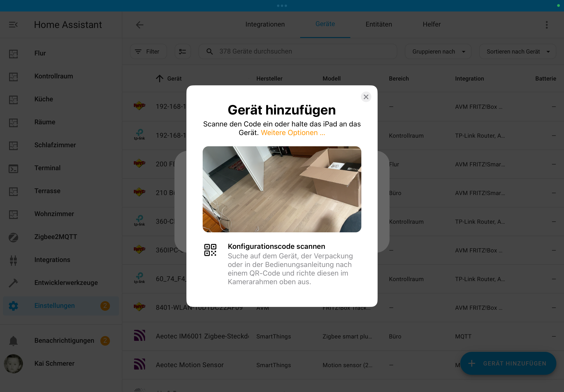Screen dimensions: 564x392
Task: Open Zigbee2MQTT panel in sidebar
Action: [55, 237]
